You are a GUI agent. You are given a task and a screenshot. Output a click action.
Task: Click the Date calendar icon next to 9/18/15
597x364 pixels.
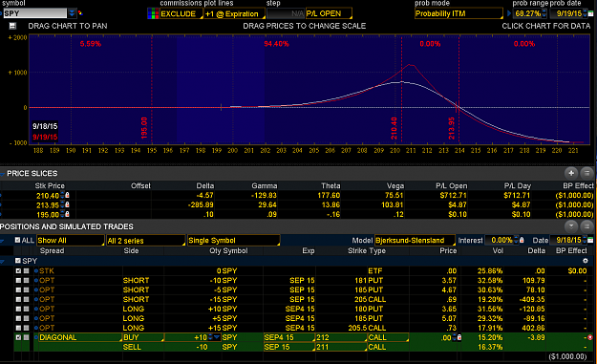[x=590, y=240]
